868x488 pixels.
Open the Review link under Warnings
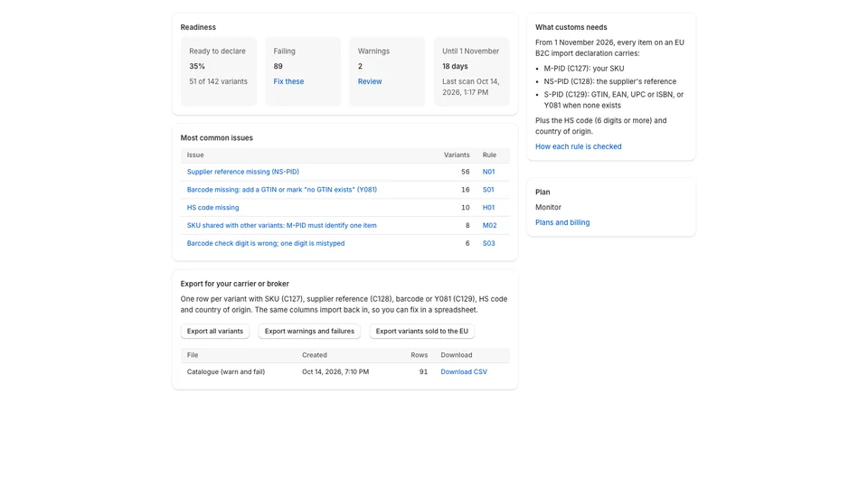tap(370, 81)
